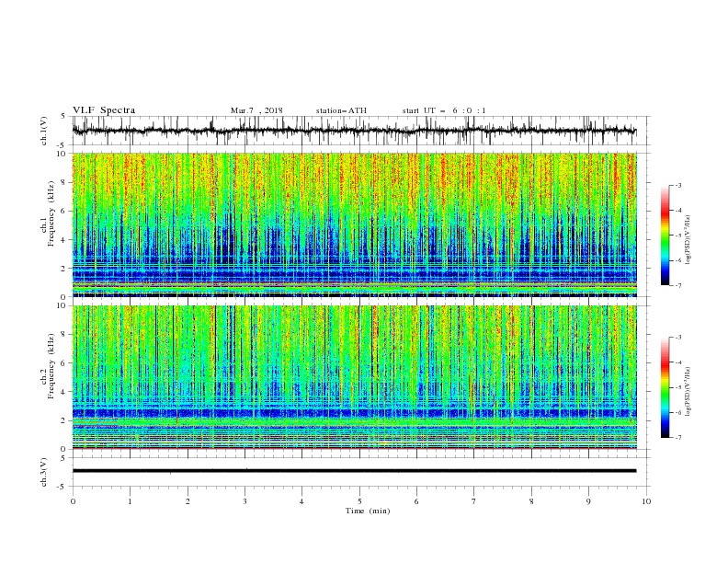Click the time axis tick label "10"
Image resolution: width=728 pixels, height=563 pixels.
pyautogui.click(x=646, y=501)
